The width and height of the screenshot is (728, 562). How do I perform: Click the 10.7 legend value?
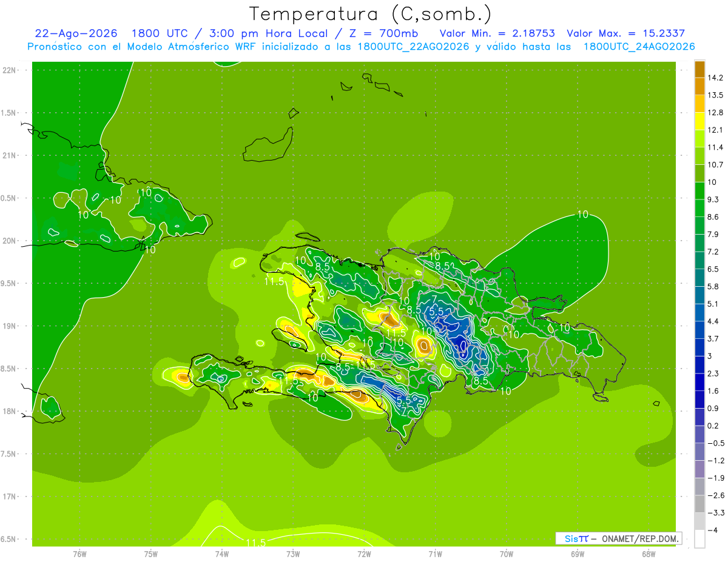point(715,165)
